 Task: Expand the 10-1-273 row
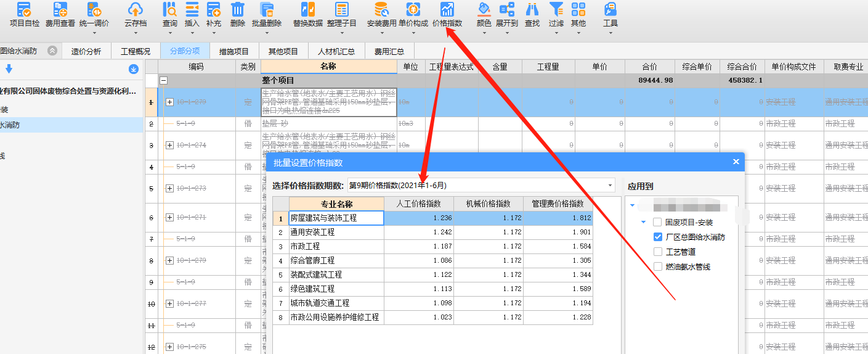coord(170,189)
